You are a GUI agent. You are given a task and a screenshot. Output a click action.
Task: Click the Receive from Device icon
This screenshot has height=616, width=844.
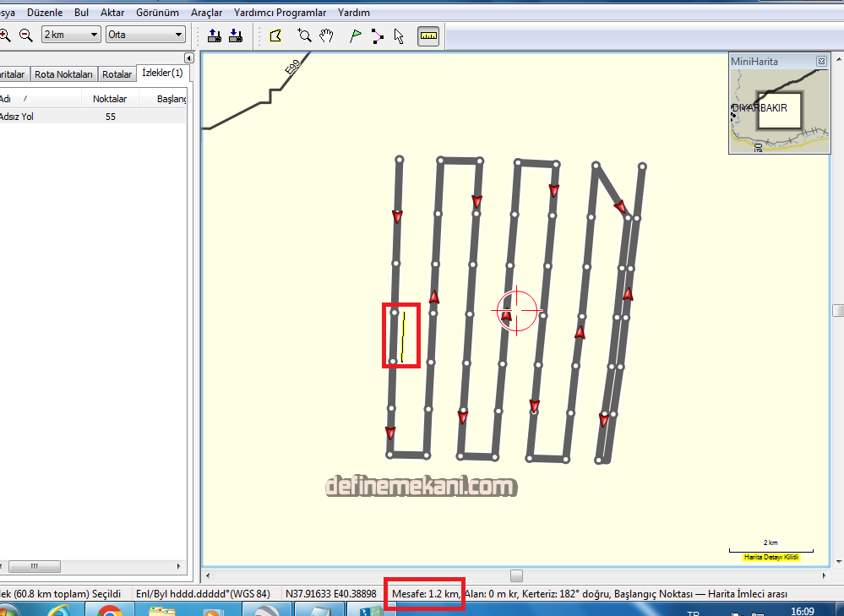click(236, 35)
